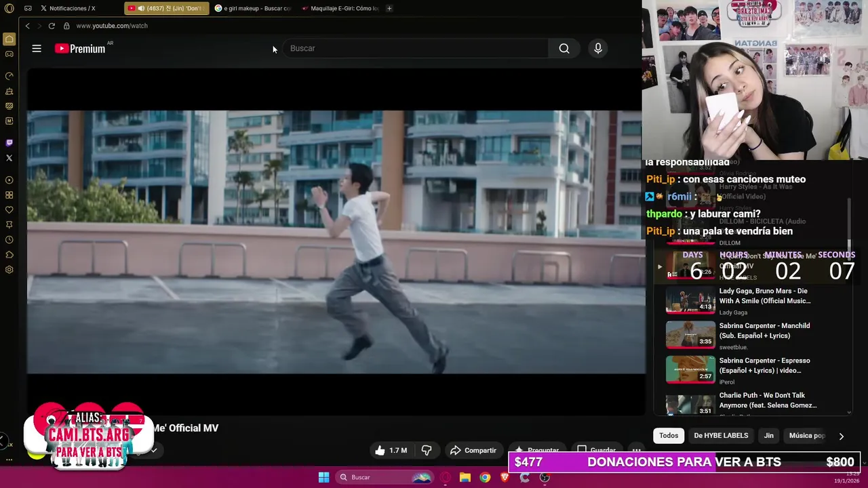This screenshot has height=488, width=868.
Task: View site info via the padlock icon
Action: pos(66,26)
